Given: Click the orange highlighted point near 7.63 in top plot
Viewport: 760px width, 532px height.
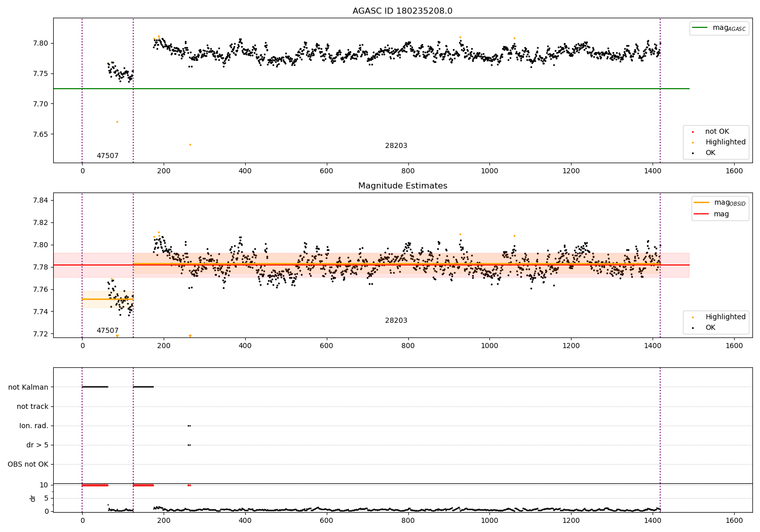Looking at the screenshot, I should [x=190, y=144].
